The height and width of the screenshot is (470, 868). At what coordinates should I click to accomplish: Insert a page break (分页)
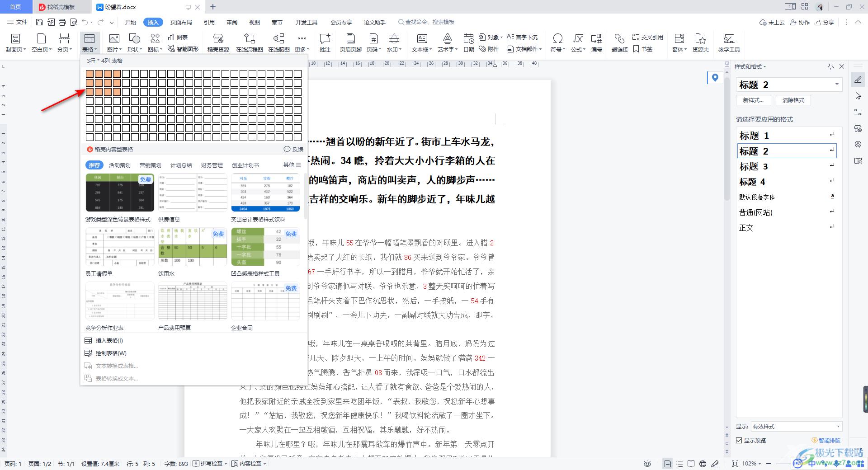pos(64,42)
